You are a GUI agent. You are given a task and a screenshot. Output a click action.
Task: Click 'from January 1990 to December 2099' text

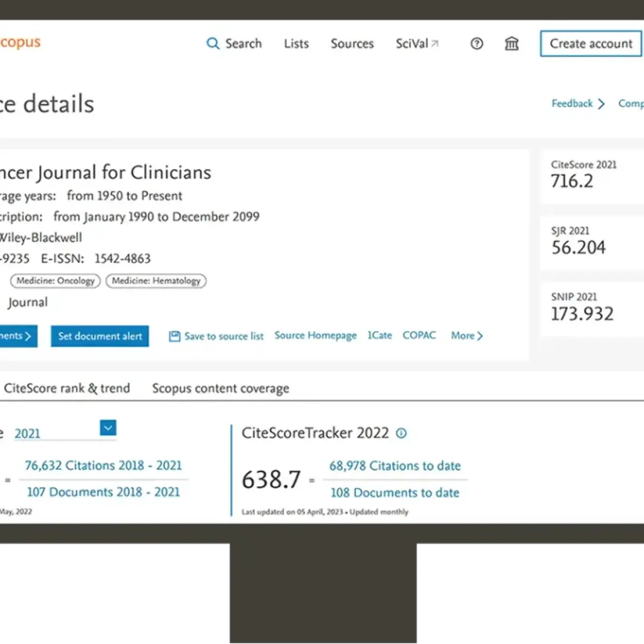[156, 217]
